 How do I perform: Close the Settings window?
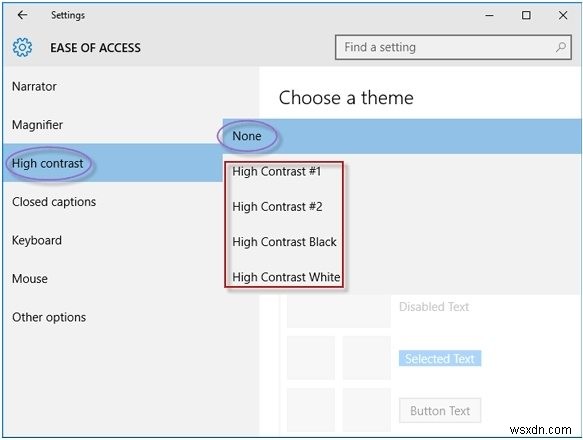tap(563, 15)
